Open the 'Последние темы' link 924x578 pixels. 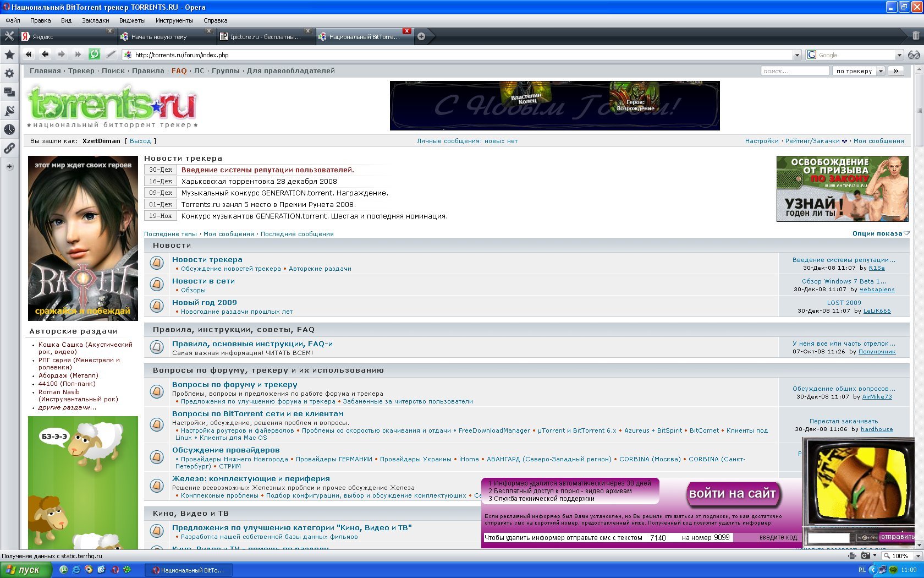click(x=170, y=234)
